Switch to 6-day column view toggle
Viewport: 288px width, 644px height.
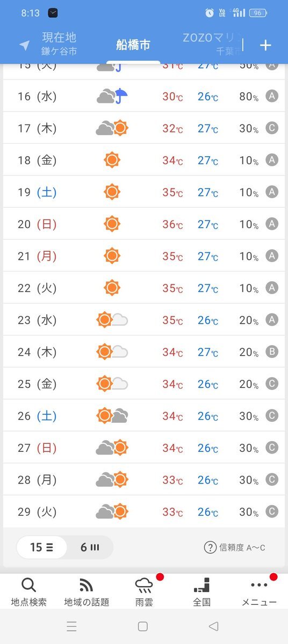90,547
